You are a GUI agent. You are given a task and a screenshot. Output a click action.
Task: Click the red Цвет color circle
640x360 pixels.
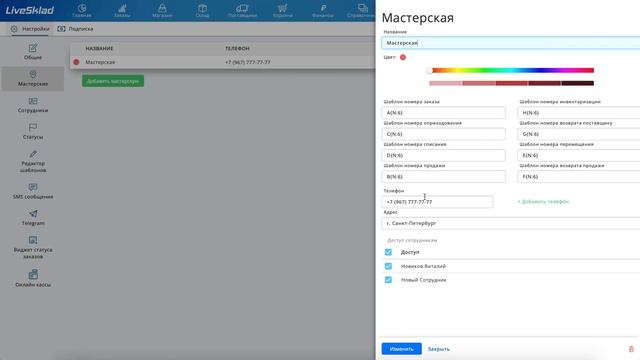click(x=403, y=57)
